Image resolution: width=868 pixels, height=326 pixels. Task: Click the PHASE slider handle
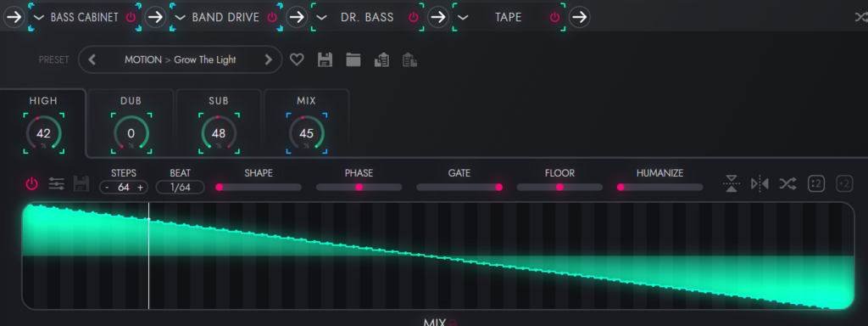pyautogui.click(x=359, y=188)
